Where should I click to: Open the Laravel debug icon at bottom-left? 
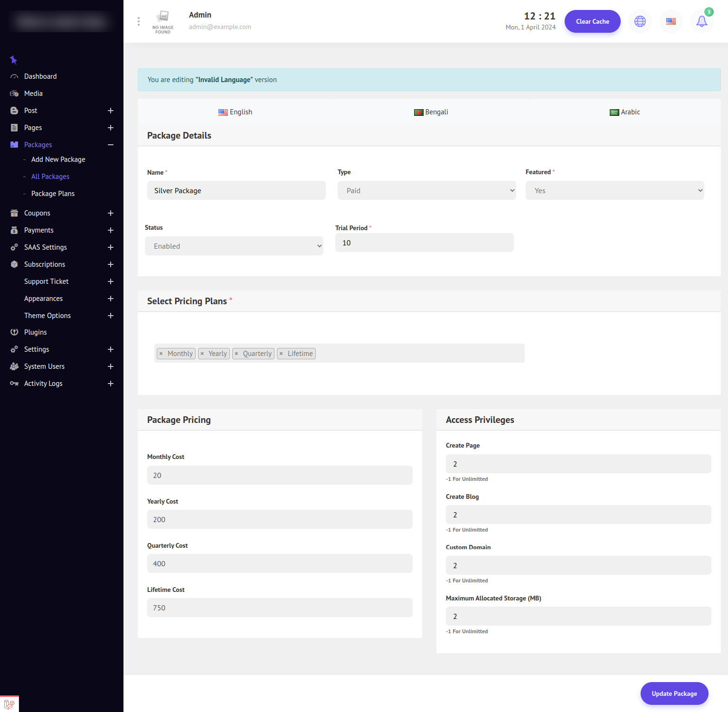click(9, 704)
